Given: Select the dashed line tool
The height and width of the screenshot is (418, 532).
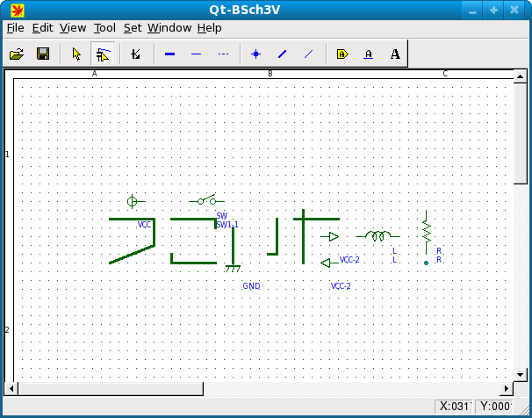Looking at the screenshot, I should [223, 54].
